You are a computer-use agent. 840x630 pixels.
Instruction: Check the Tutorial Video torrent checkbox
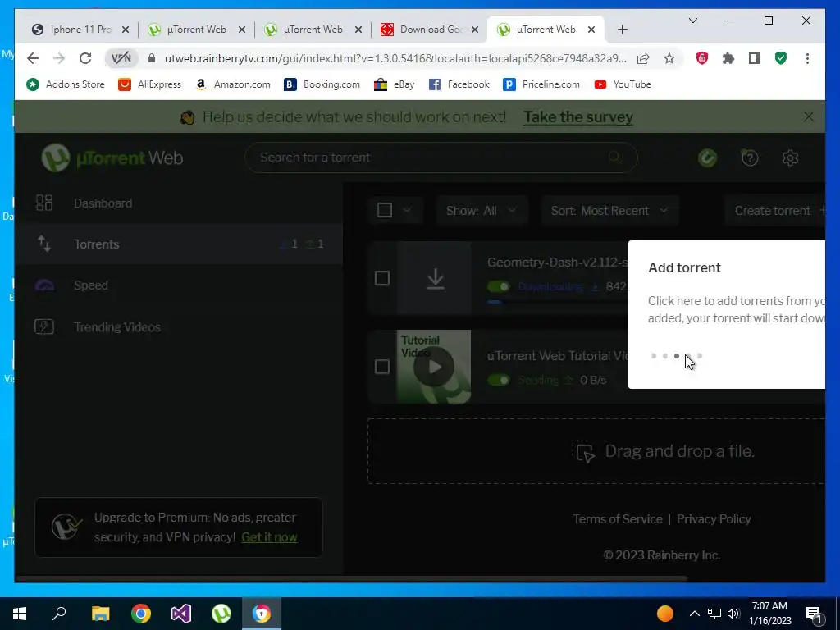[382, 367]
